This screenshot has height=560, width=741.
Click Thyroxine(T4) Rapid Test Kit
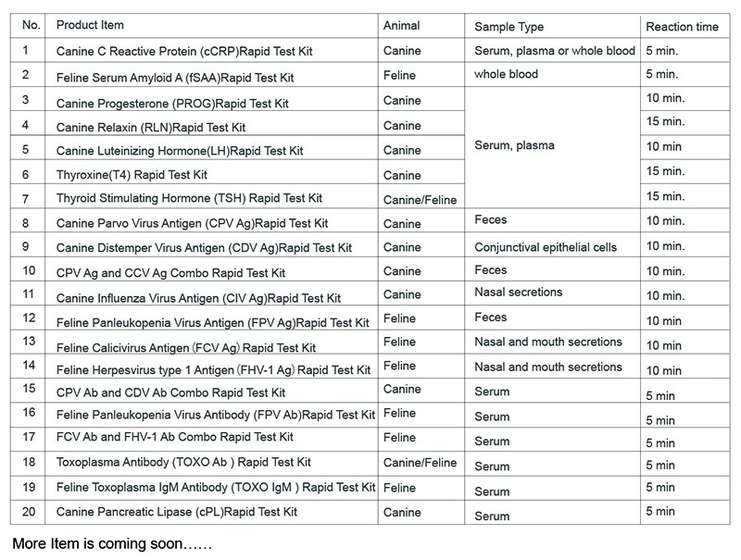pyautogui.click(x=132, y=174)
